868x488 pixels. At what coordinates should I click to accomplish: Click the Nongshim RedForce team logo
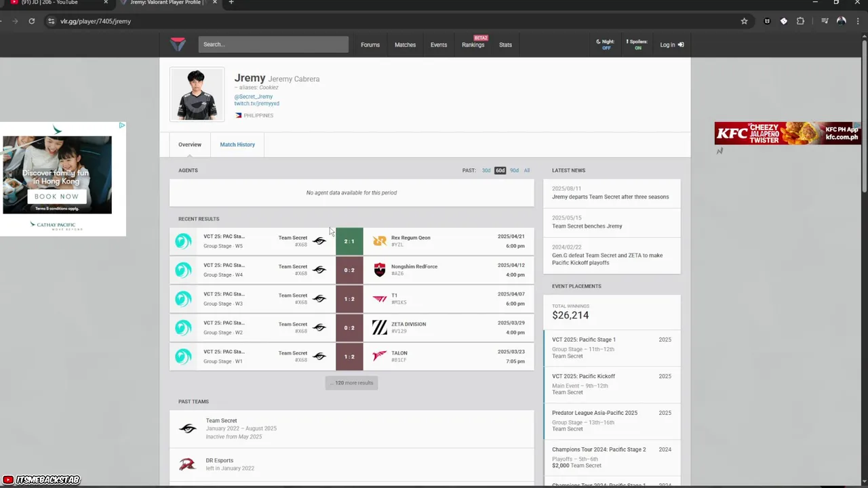380,270
